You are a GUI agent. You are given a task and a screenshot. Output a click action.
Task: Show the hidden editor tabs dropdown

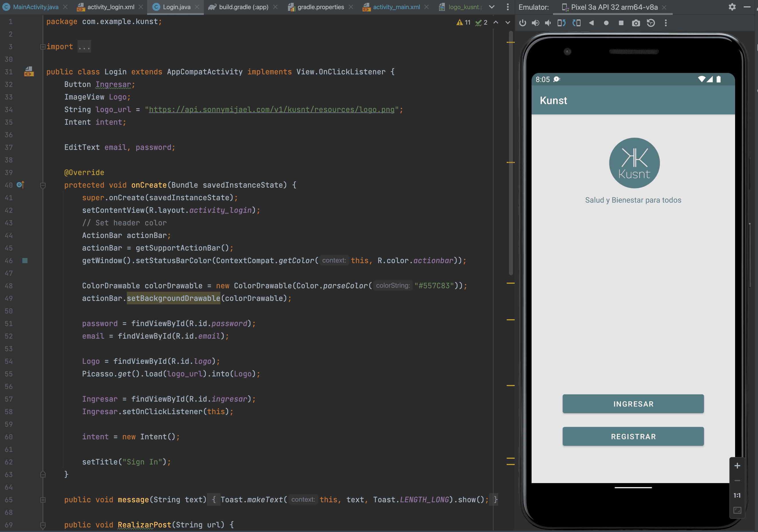[x=491, y=7]
